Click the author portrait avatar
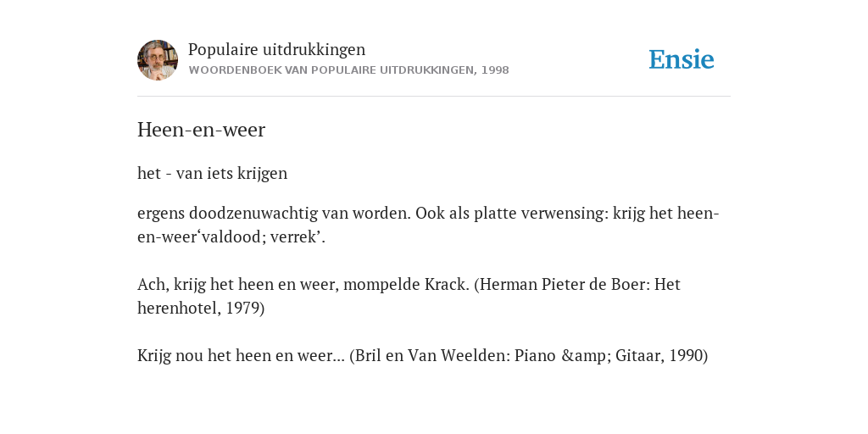Viewport: 868px width, 434px height. click(158, 60)
